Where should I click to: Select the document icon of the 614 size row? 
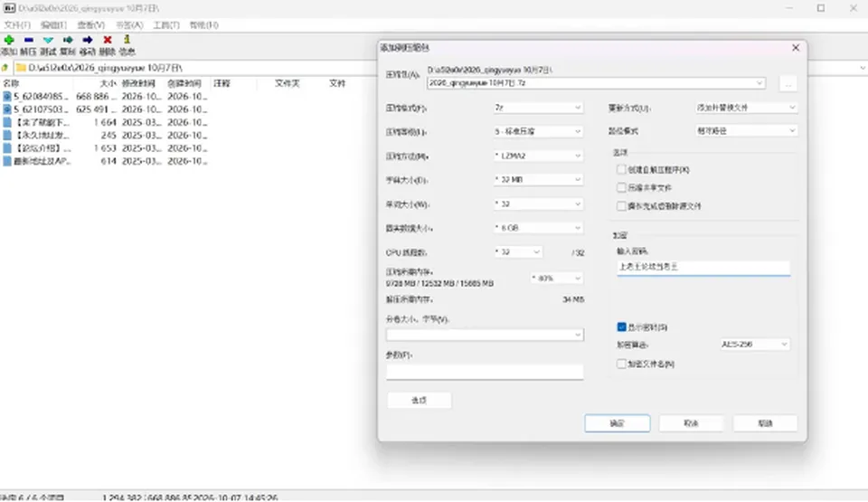click(6, 161)
